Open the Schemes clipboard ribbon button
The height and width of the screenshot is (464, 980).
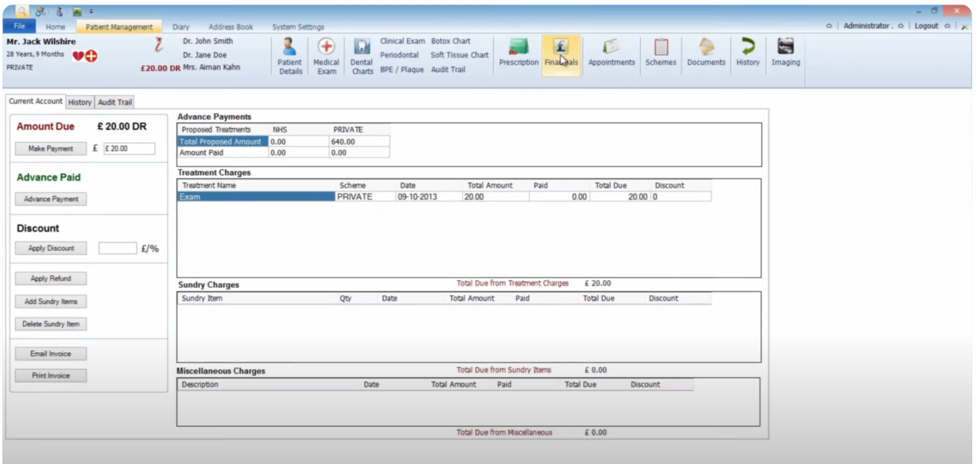click(660, 52)
